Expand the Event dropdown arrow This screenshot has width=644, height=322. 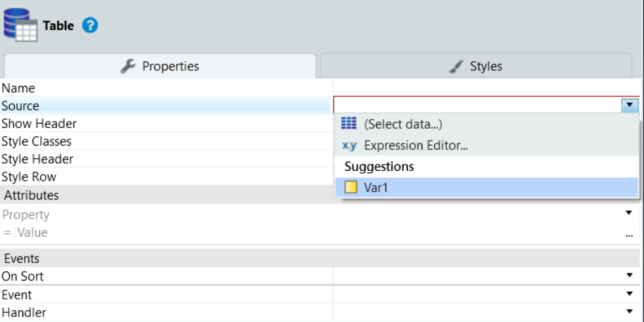click(x=629, y=294)
